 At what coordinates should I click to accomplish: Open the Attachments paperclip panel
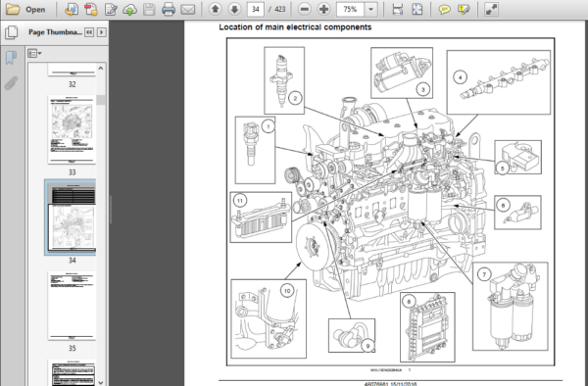[x=11, y=83]
